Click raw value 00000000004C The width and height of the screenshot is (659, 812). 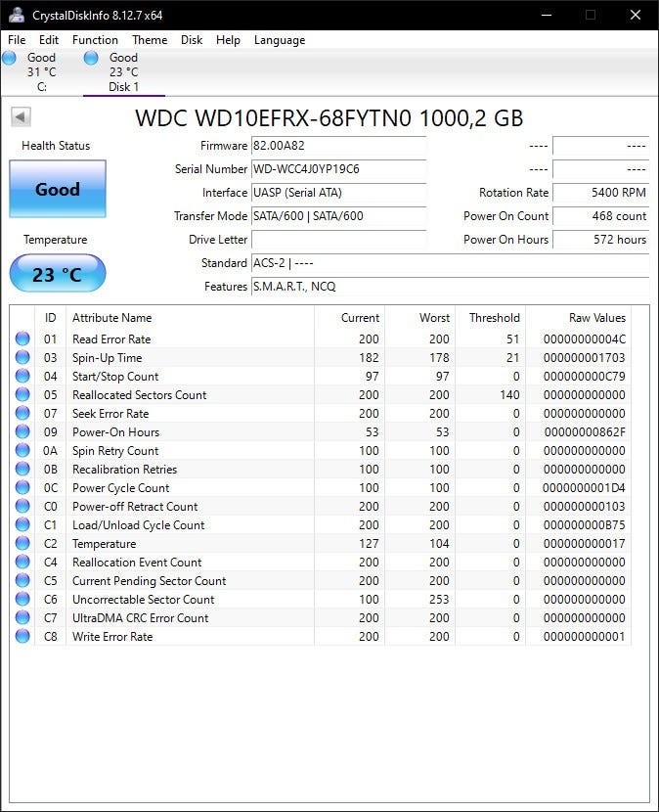[585, 339]
